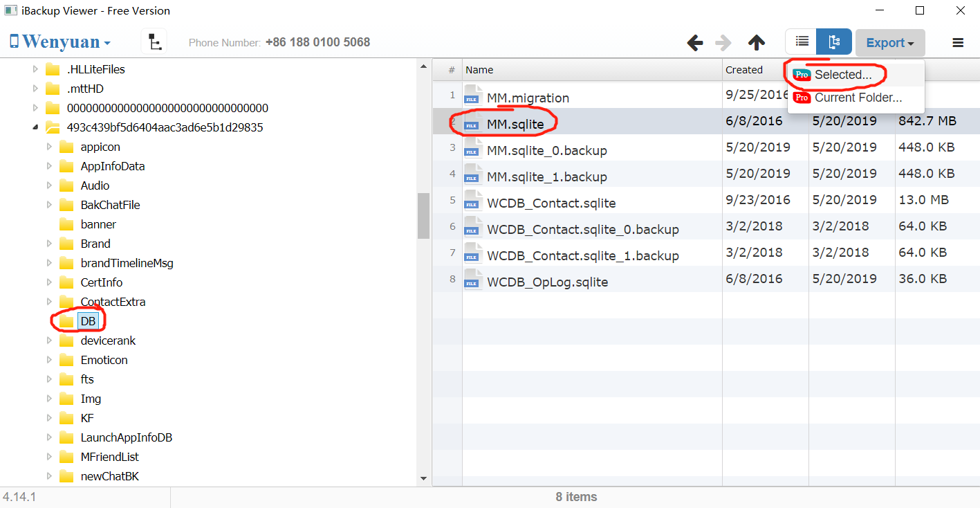
Task: Click the devicerank folder icon
Action: 66,341
